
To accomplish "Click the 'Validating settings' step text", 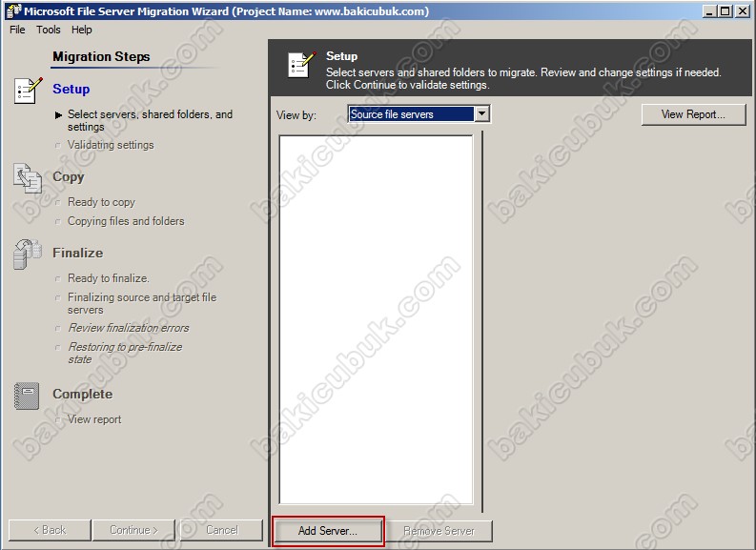I will point(111,145).
